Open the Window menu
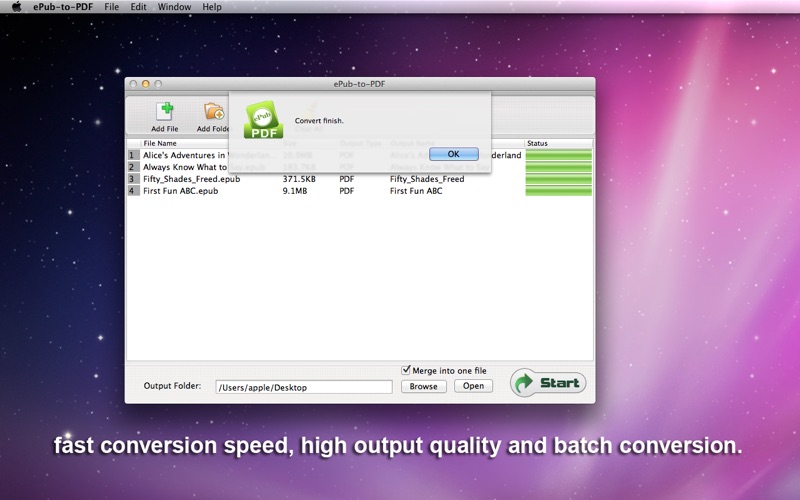The height and width of the screenshot is (500, 800). 174,7
